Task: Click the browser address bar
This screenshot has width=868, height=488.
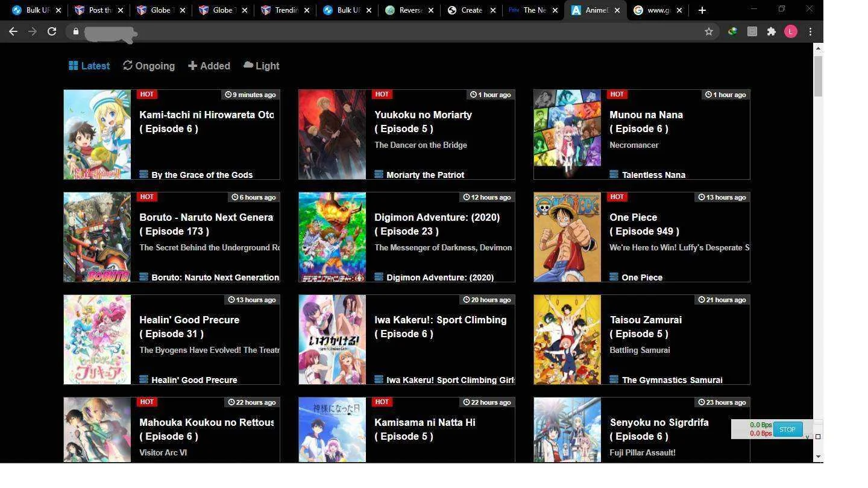Action: pos(392,31)
